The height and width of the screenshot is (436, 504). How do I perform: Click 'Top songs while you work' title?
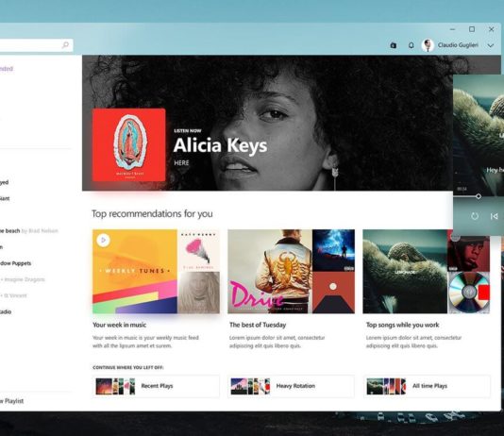pos(402,325)
